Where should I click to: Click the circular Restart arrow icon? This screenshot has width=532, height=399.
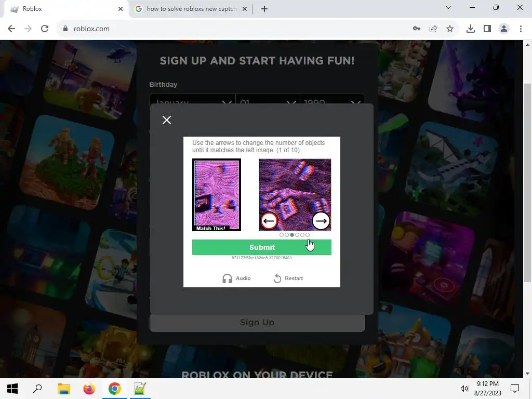click(277, 278)
